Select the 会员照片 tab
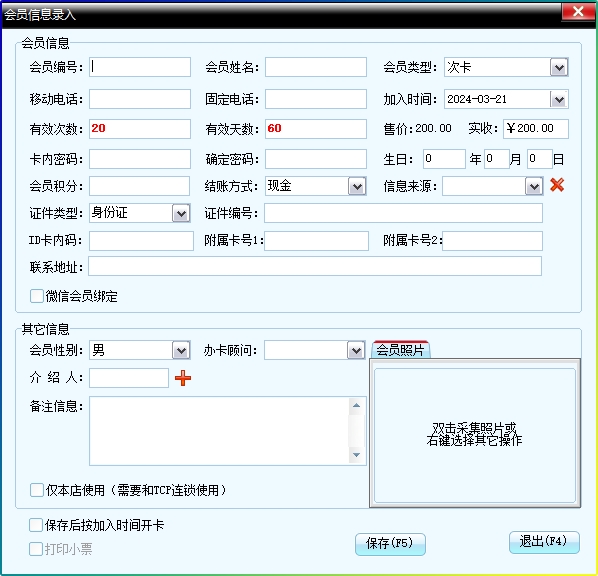 (400, 349)
